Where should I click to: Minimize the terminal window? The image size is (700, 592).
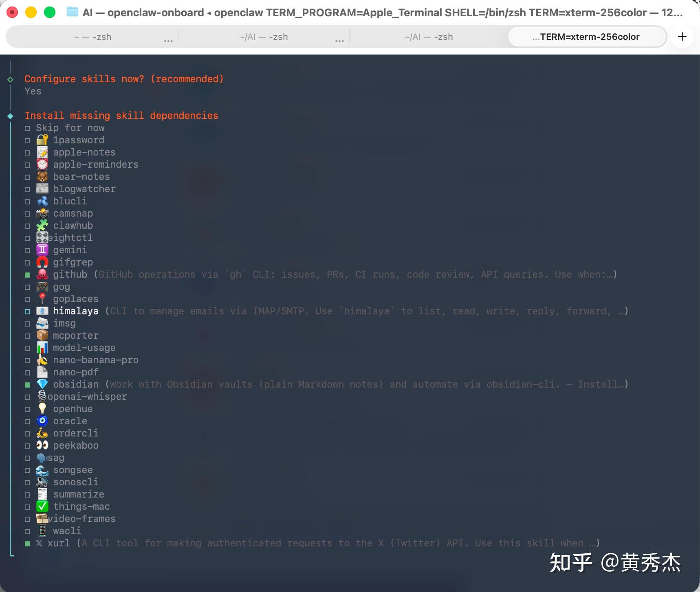(x=31, y=13)
